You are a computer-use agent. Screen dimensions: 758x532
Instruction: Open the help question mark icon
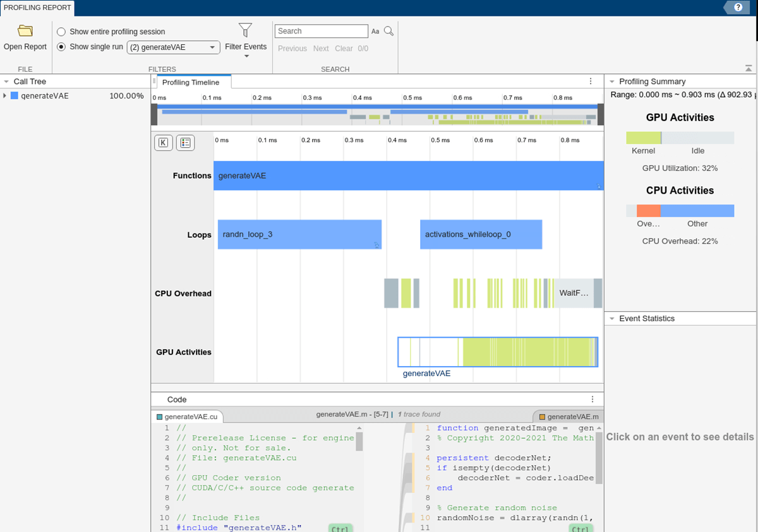[738, 8]
